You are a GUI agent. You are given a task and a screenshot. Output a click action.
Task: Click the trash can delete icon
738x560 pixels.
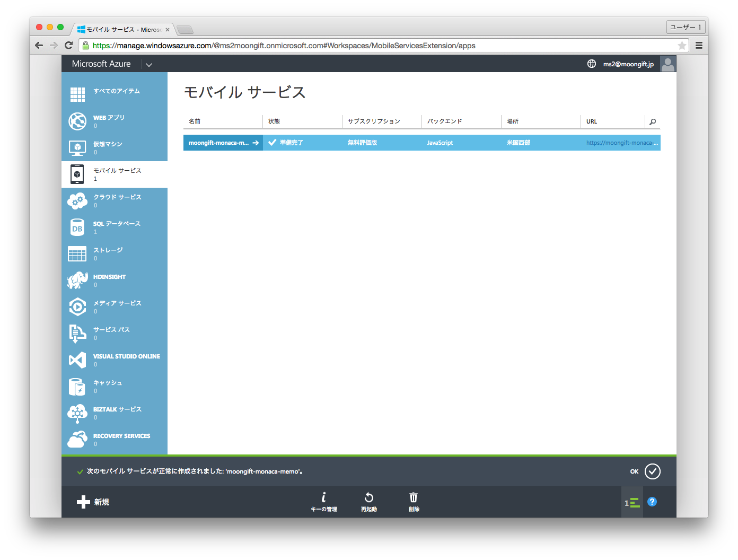414,498
